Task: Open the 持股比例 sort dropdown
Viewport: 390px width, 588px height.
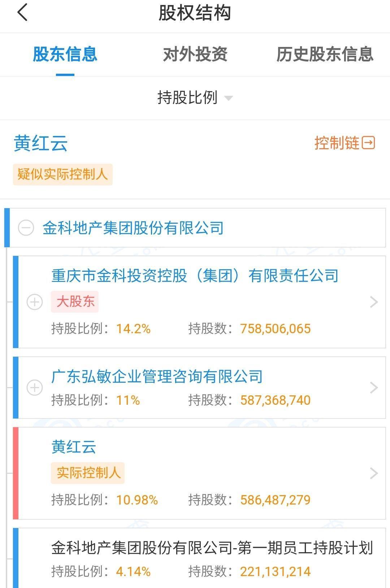Action: click(195, 98)
